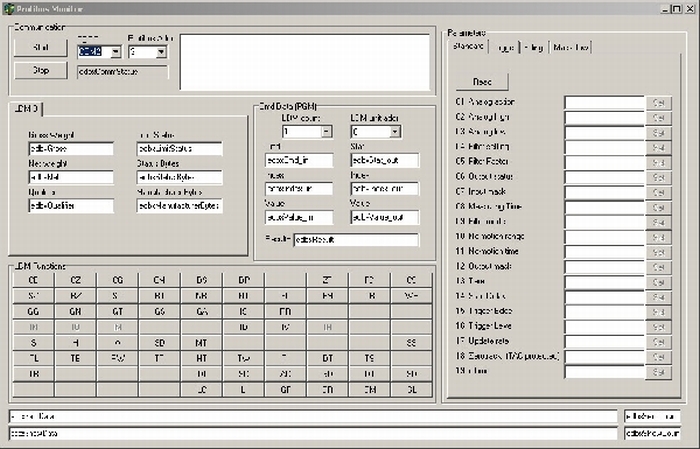Click Set button for 13 Tare
700x449 pixels.
pyautogui.click(x=658, y=282)
